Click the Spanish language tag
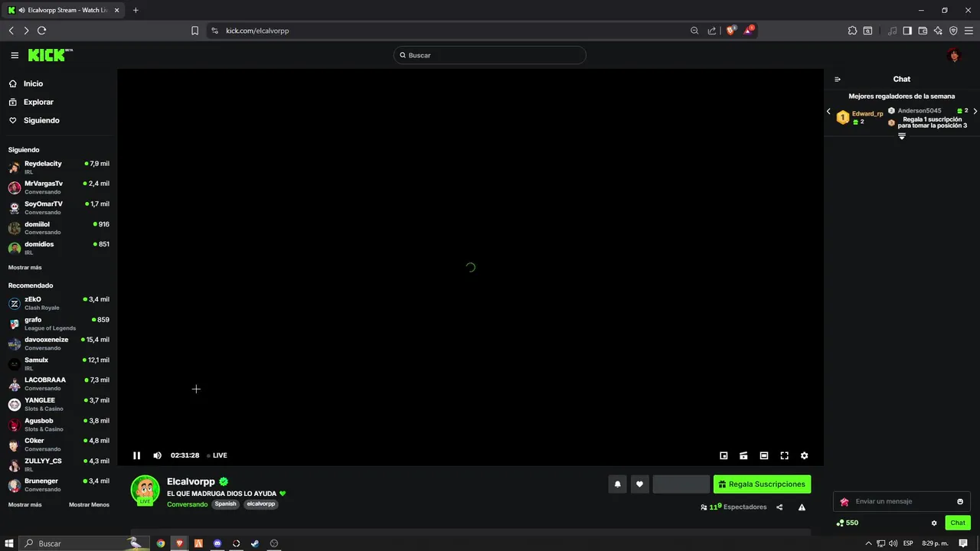 pos(225,504)
